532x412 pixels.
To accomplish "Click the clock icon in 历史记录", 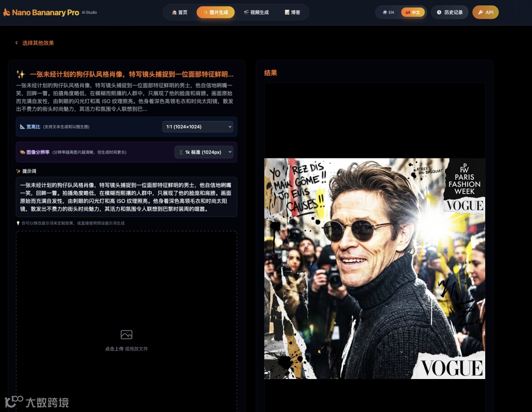I will pos(439,12).
